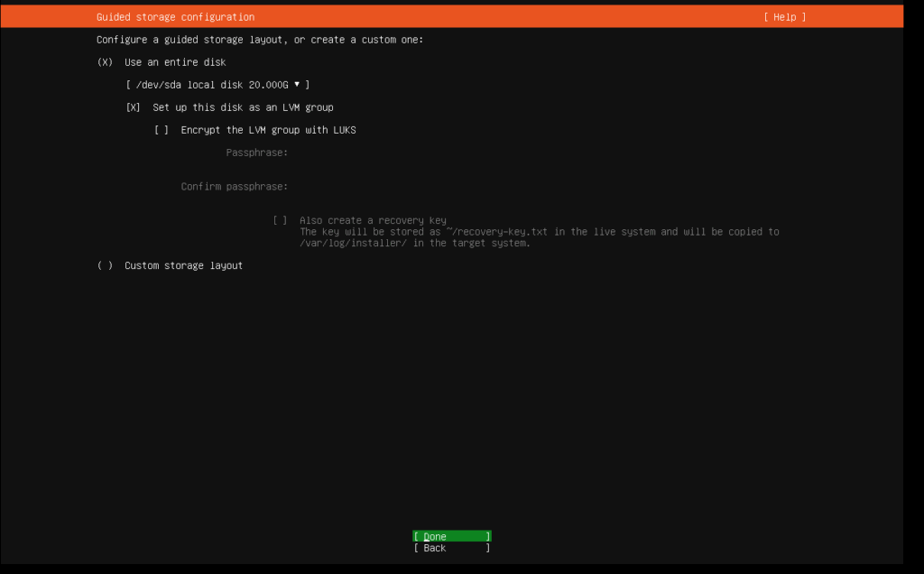The height and width of the screenshot is (574, 924).
Task: Click the down arrow in the disk selector
Action: click(x=296, y=85)
